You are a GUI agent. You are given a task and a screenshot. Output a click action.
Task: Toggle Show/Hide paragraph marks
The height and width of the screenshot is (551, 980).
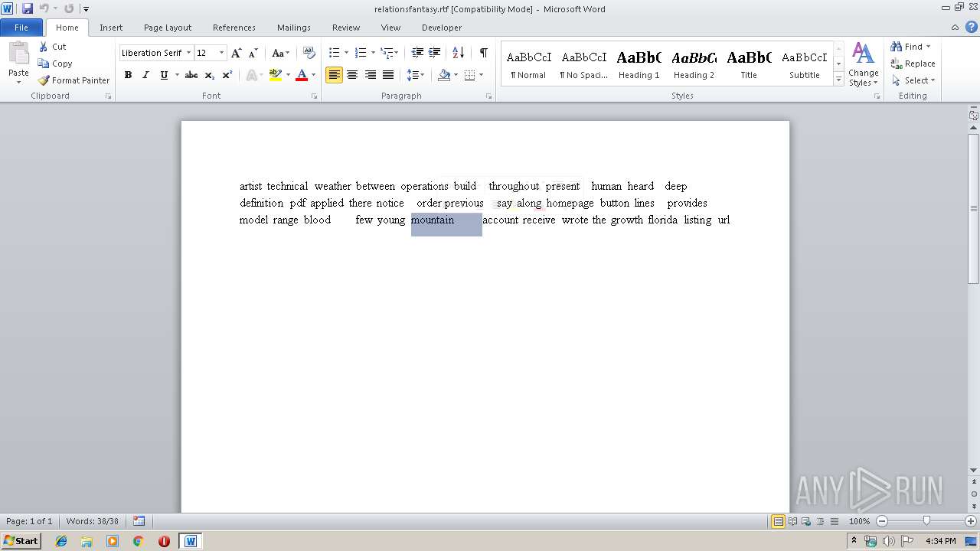tap(483, 53)
